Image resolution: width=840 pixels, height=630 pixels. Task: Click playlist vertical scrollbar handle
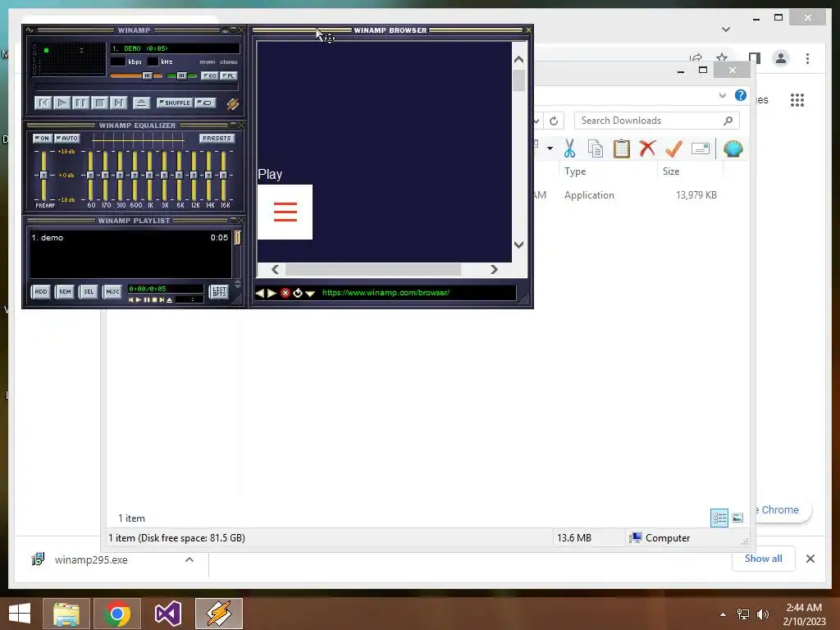237,238
